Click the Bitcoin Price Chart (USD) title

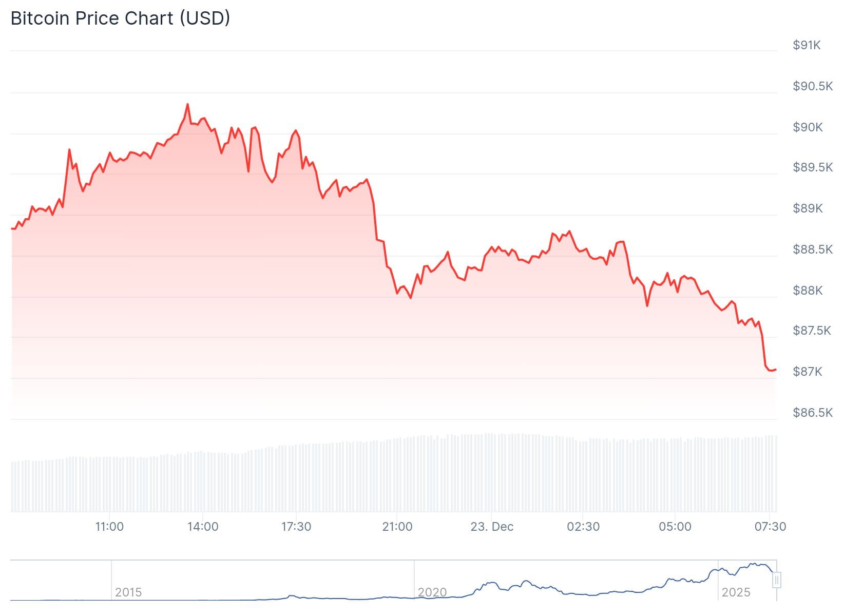tap(120, 18)
